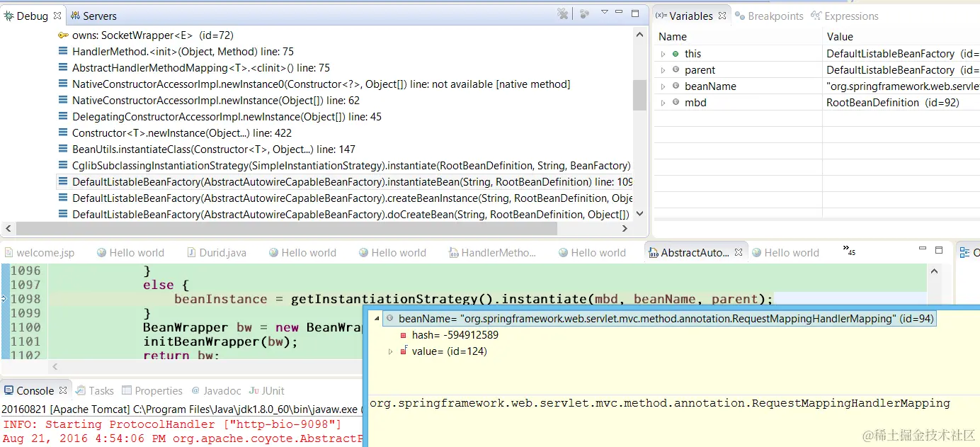
Task: Open the HandlerMetho... editor tab
Action: point(493,253)
